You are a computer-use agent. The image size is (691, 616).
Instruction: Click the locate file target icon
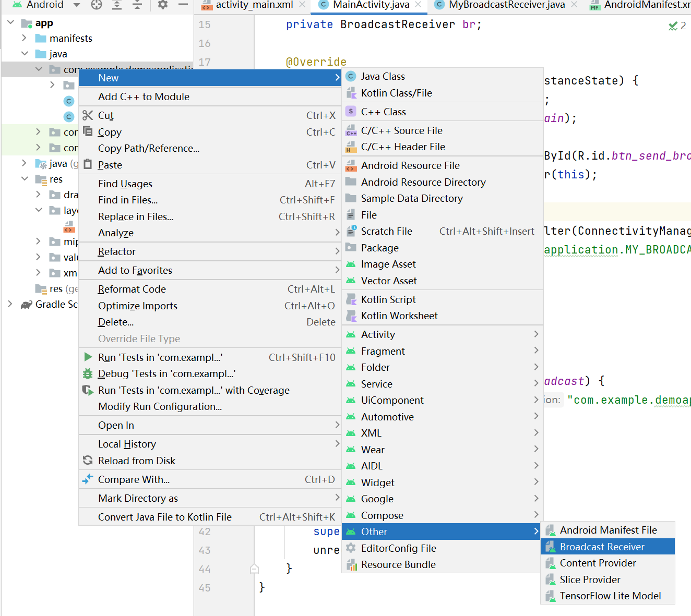pyautogui.click(x=97, y=5)
